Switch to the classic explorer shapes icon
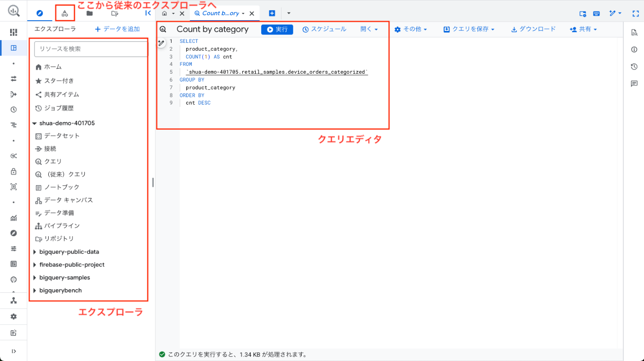The height and width of the screenshot is (361, 644). click(65, 13)
